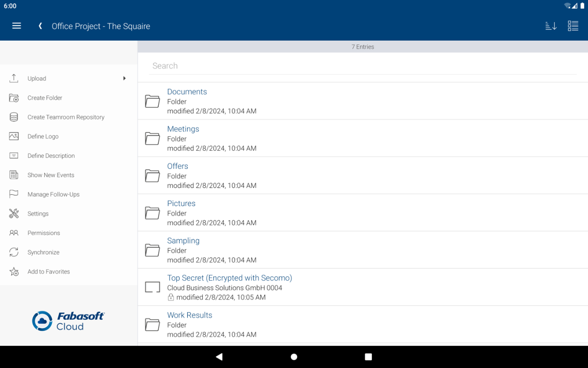Go back with the header chevron
588x368 pixels.
coord(40,26)
